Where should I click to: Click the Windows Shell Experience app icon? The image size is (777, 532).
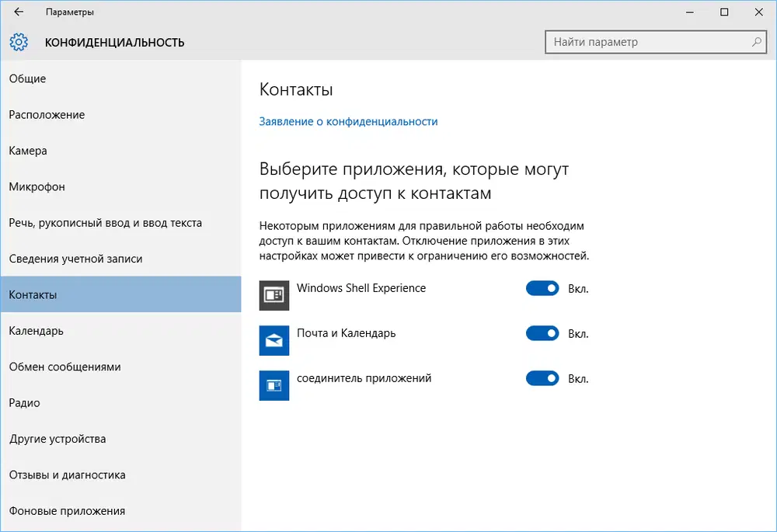[x=274, y=295]
